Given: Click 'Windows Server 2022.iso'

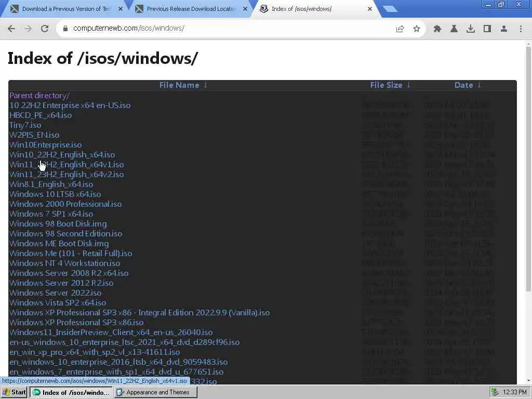Looking at the screenshot, I should point(55,293).
